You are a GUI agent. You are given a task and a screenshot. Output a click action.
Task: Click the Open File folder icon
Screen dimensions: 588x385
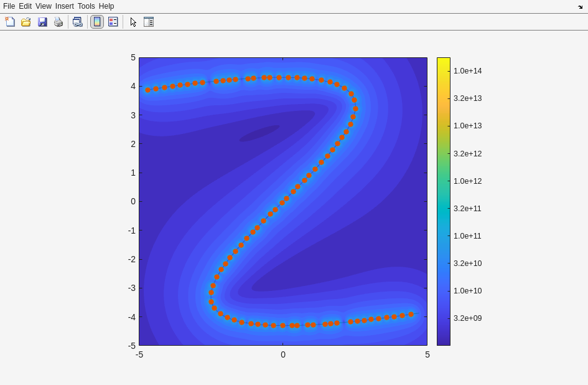(26, 22)
